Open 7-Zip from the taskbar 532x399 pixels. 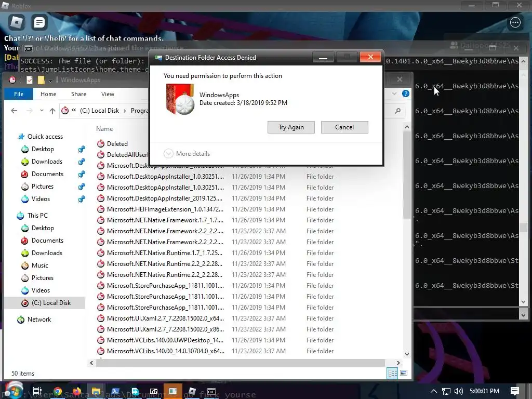click(154, 392)
